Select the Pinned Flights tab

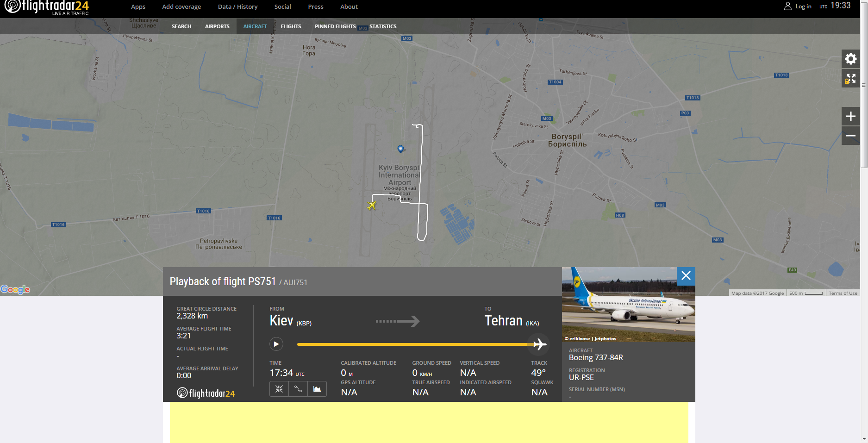[335, 26]
